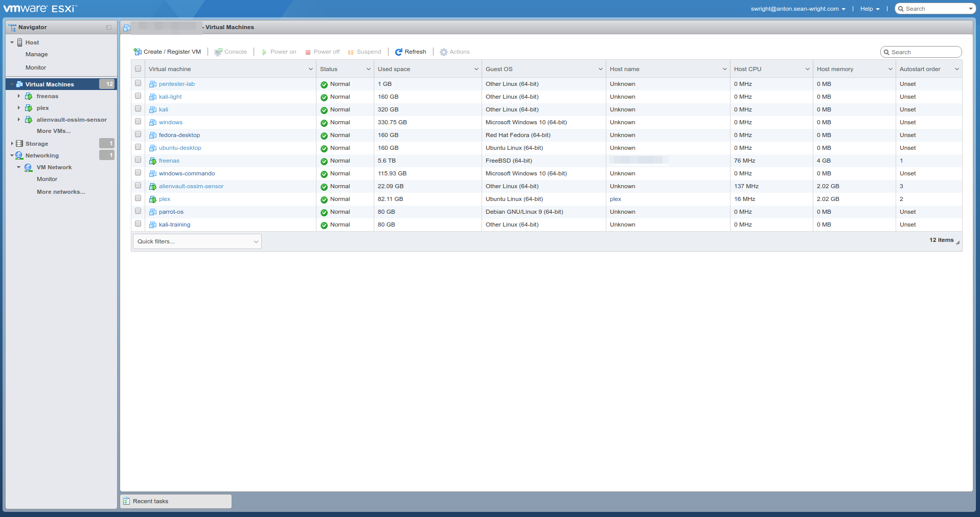Screen dimensions: 980x517
Task: Click the Power off stop icon
Action: 308,52
